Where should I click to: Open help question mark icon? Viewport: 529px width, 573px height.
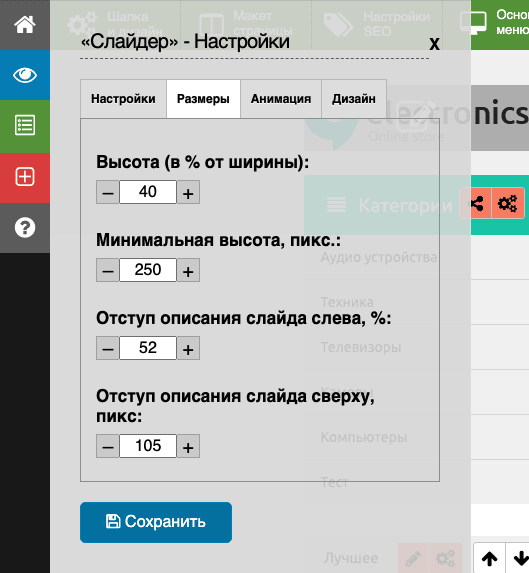pyautogui.click(x=25, y=228)
